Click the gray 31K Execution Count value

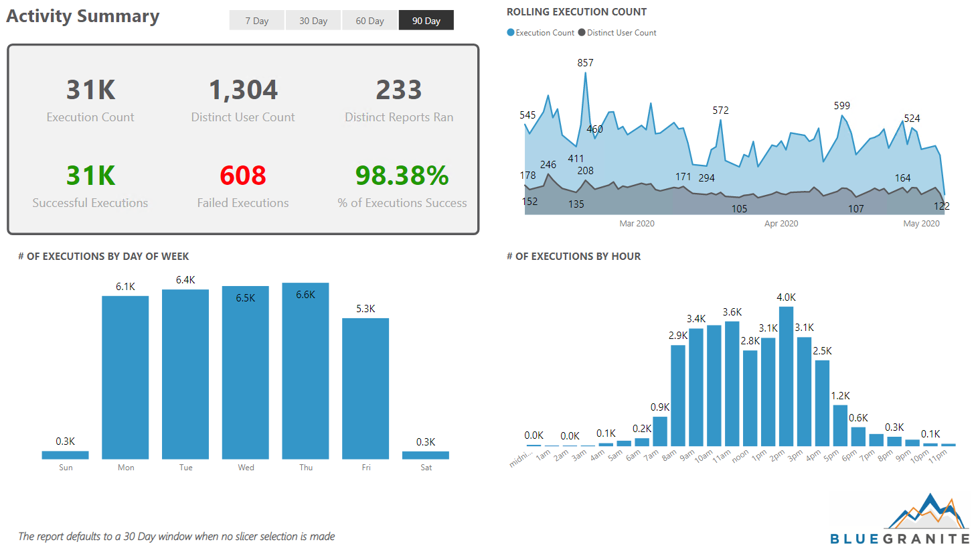click(x=90, y=90)
